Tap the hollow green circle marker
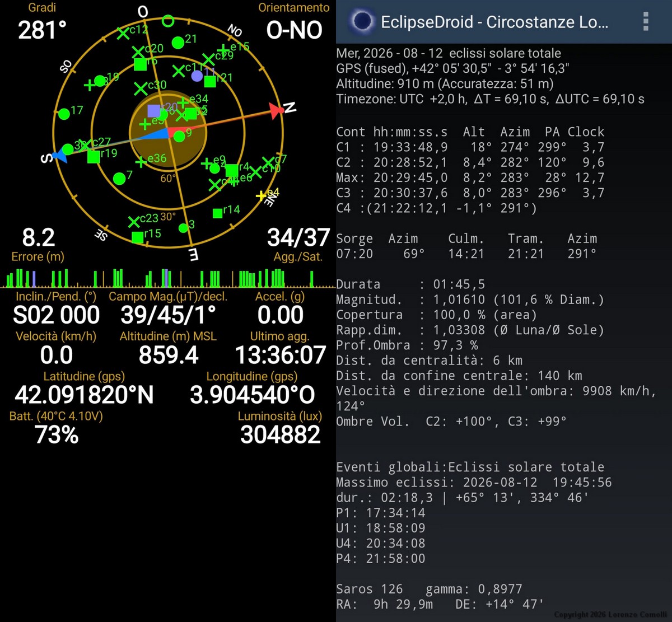This screenshot has height=622, width=672. point(168,21)
